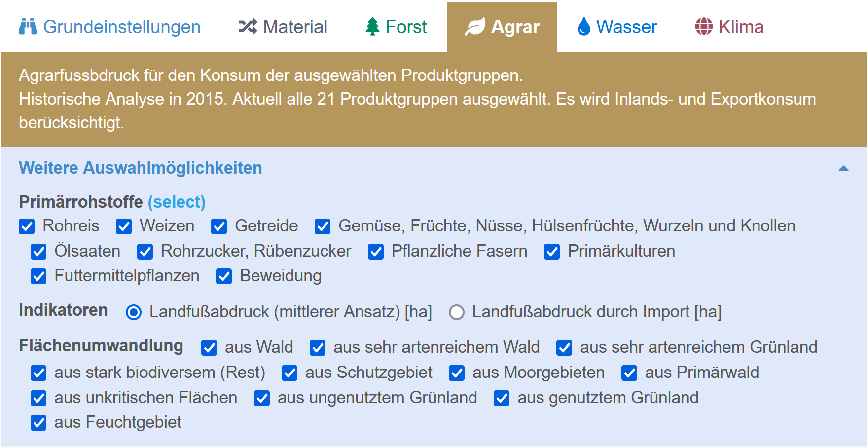Click the water drop icon beside Wasser
This screenshot has width=868, height=448.
point(584,27)
